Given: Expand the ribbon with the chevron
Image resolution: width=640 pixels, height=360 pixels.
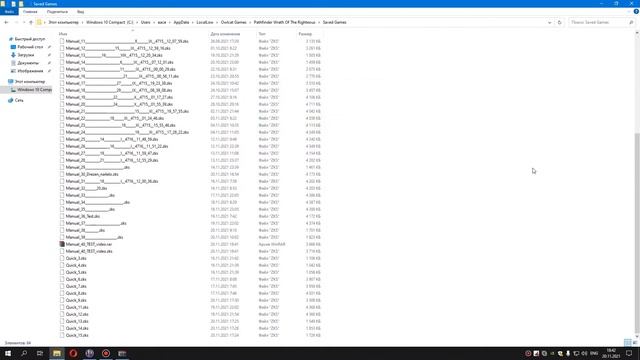Looking at the screenshot, I should point(629,12).
